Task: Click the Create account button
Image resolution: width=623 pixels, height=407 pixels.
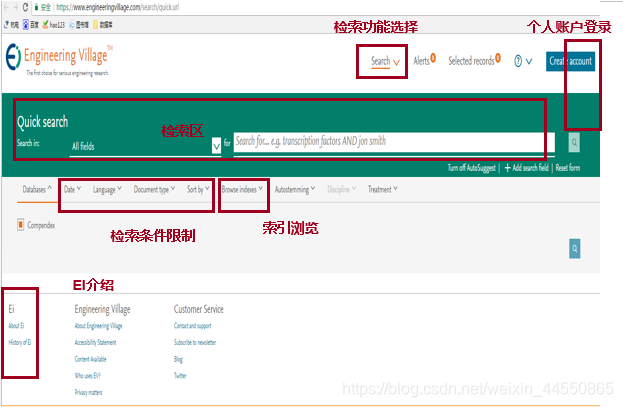Action: click(x=571, y=61)
